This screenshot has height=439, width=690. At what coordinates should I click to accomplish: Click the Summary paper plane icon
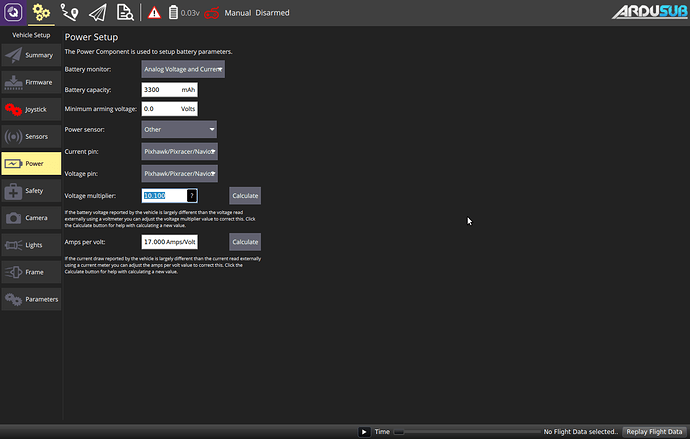13,55
